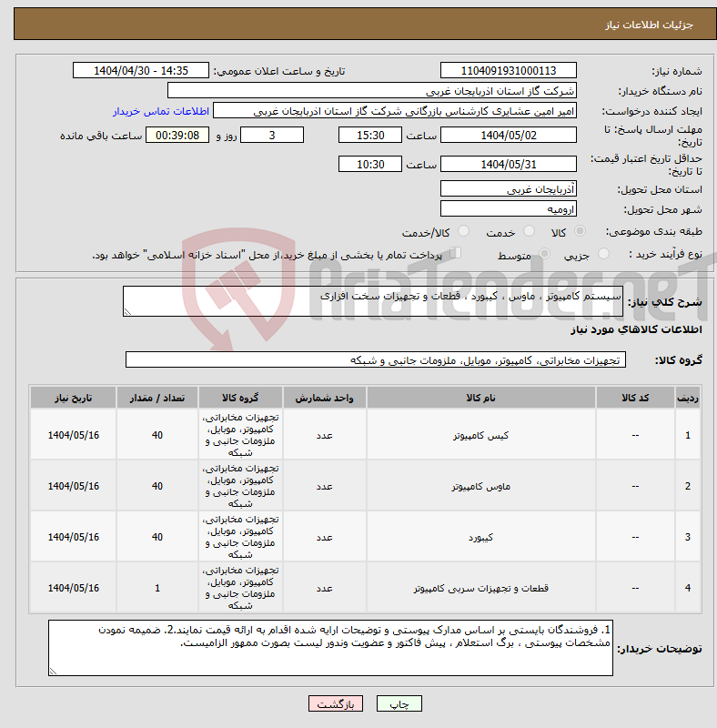This screenshot has height=728, width=717.
Task: Click the remaining time counter 00:39:08
Action: click(x=177, y=135)
